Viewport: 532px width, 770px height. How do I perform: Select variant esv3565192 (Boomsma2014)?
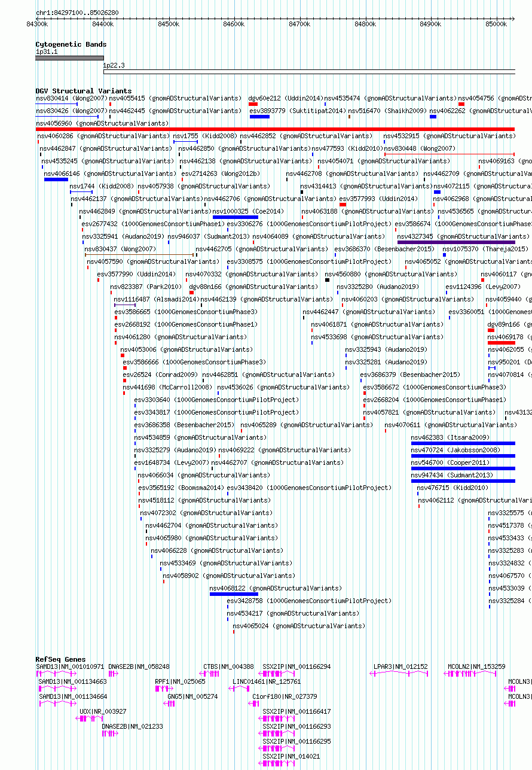pos(181,488)
